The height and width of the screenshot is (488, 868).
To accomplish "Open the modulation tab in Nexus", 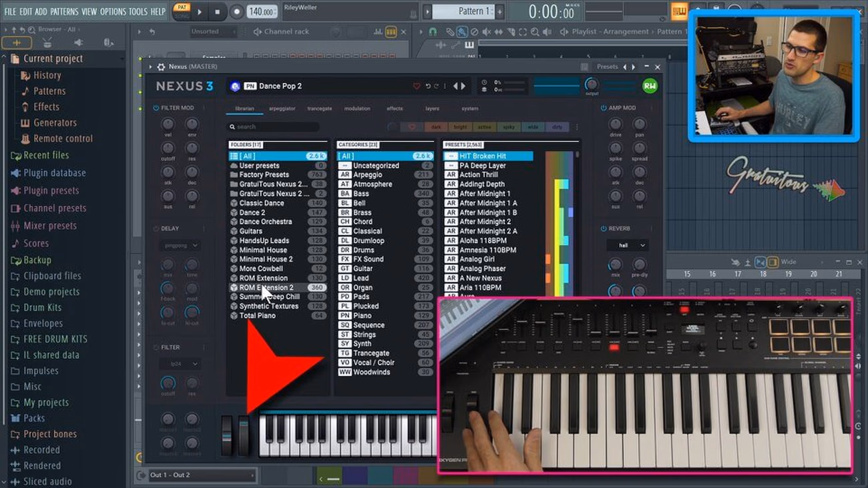I will tap(357, 108).
